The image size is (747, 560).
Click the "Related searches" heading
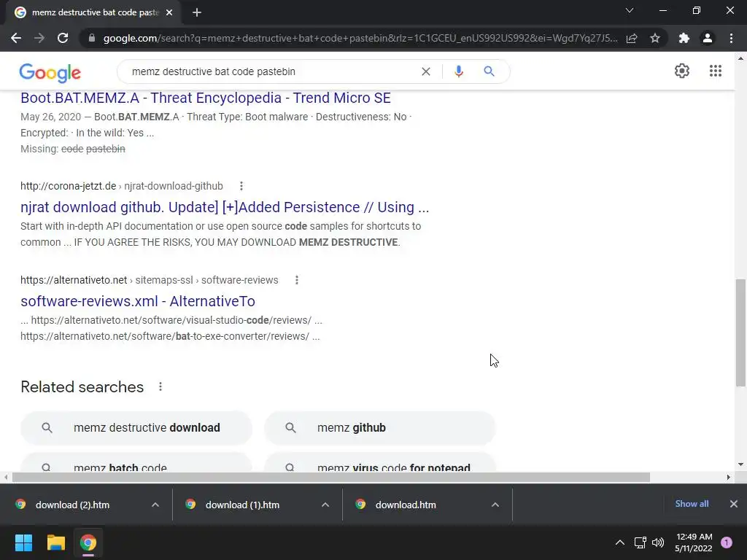pyautogui.click(x=82, y=386)
